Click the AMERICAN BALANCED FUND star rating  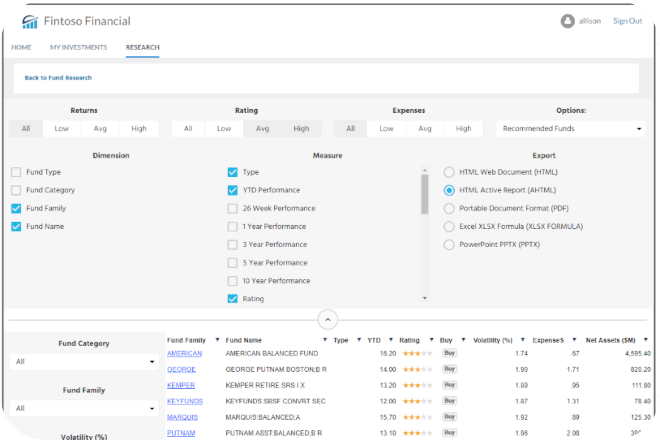(x=418, y=354)
